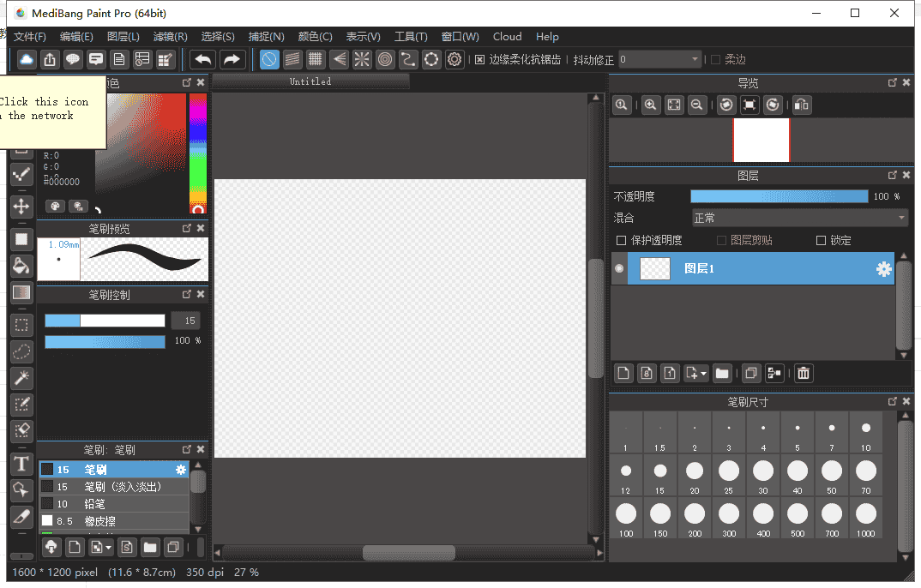Toggle the 边缘柔化抗锯齿 checkbox

(x=479, y=60)
